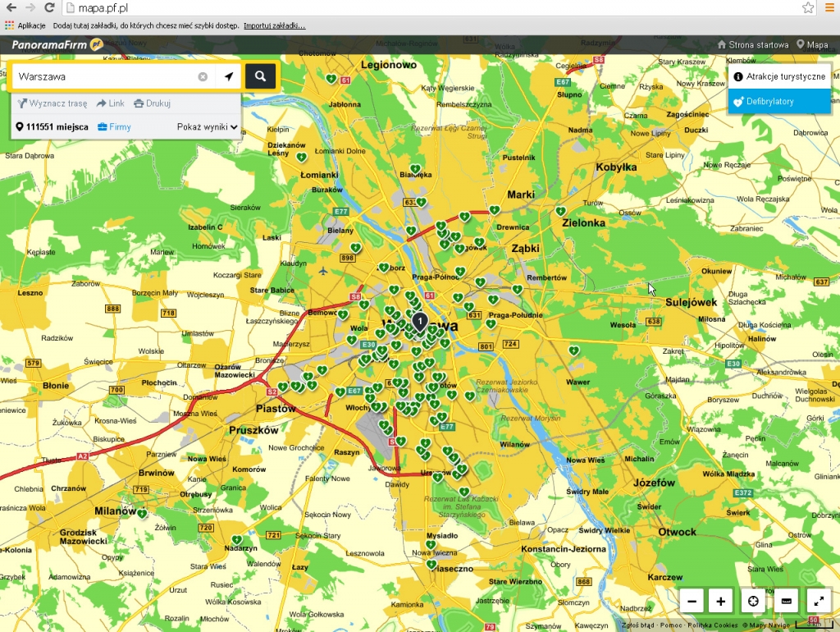Click Wyznacz trasę to plan a route
Viewport: 840px width, 632px height.
(x=52, y=103)
